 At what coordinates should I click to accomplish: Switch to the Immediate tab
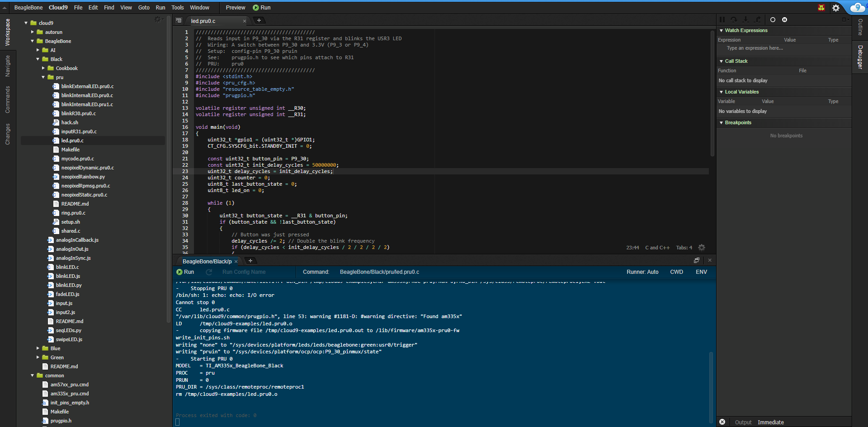[771, 422]
